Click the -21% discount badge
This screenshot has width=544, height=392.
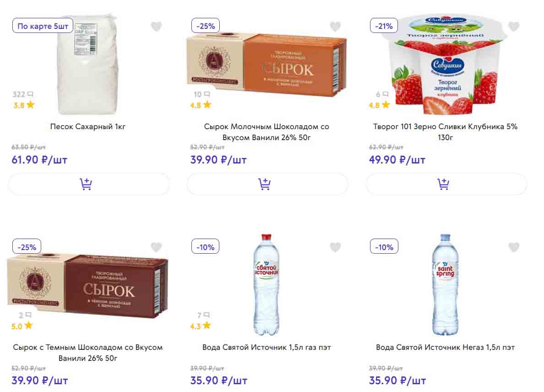pyautogui.click(x=384, y=26)
